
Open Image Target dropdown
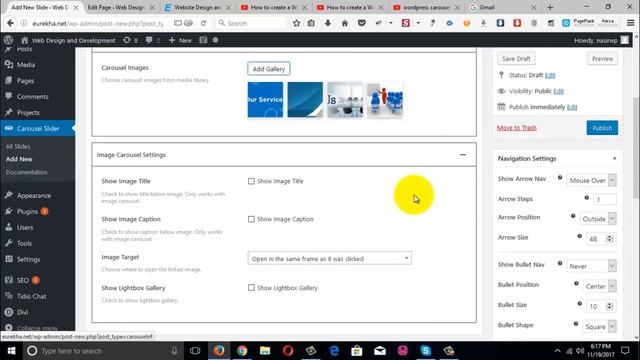pyautogui.click(x=329, y=258)
